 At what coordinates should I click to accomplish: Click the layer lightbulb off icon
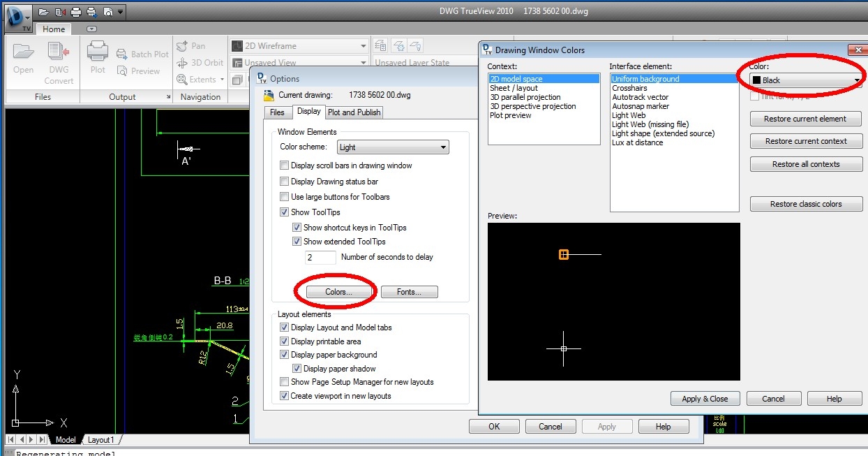[415, 45]
